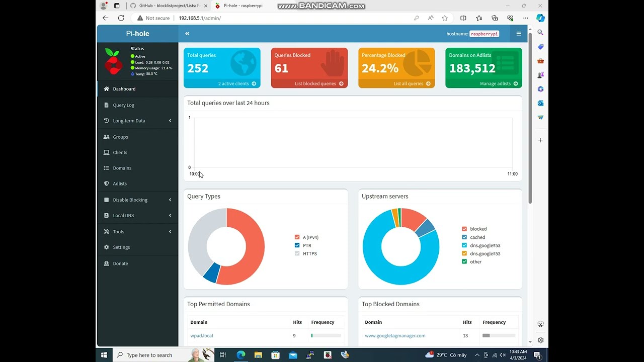Add a sidebar app with plus icon

[x=540, y=140]
